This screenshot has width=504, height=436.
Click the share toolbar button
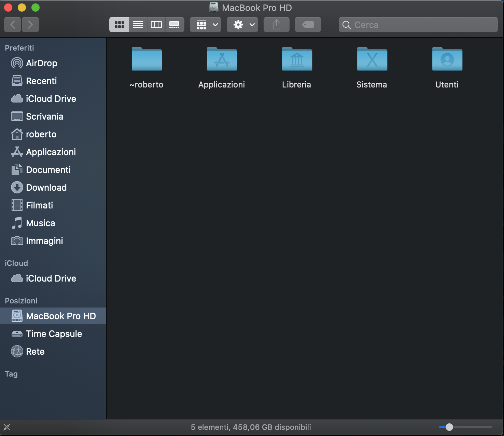tap(277, 25)
